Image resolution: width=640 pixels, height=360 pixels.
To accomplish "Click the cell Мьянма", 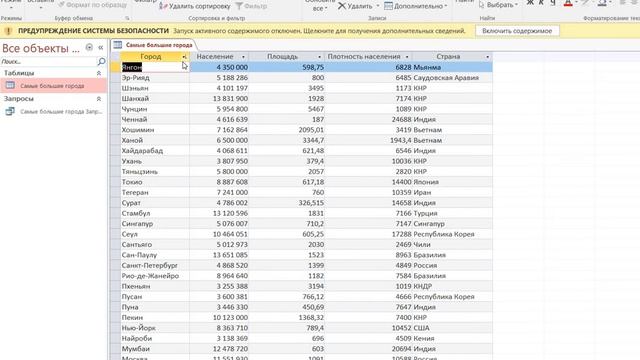I will (452, 67).
